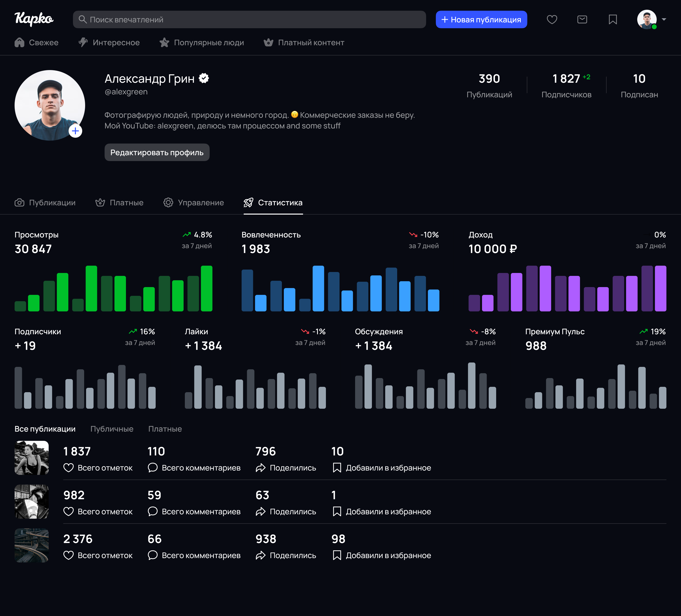681x616 pixels.
Task: Click the Kapko logo
Action: coord(34,19)
